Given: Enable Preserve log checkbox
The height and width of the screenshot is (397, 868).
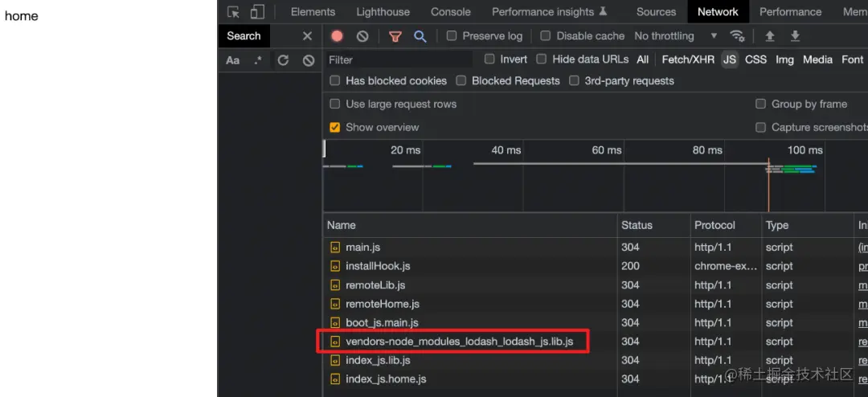Looking at the screenshot, I should [x=451, y=36].
